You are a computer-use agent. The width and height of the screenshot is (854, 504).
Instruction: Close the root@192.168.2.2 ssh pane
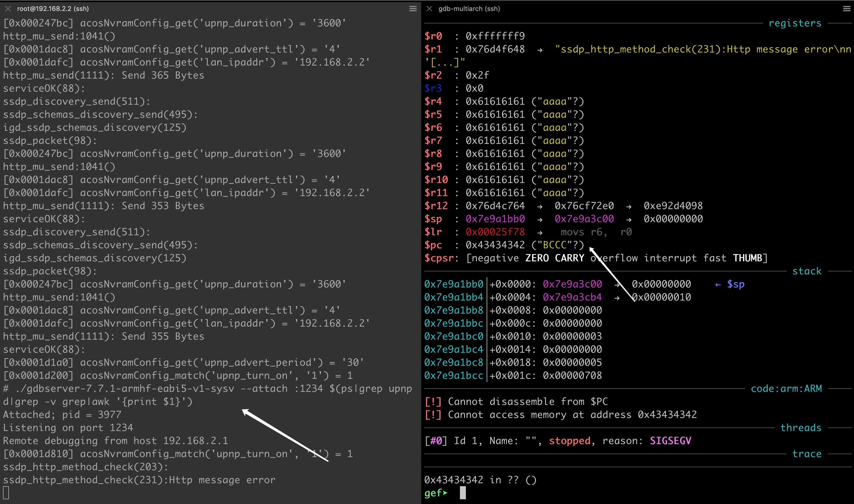click(x=8, y=9)
